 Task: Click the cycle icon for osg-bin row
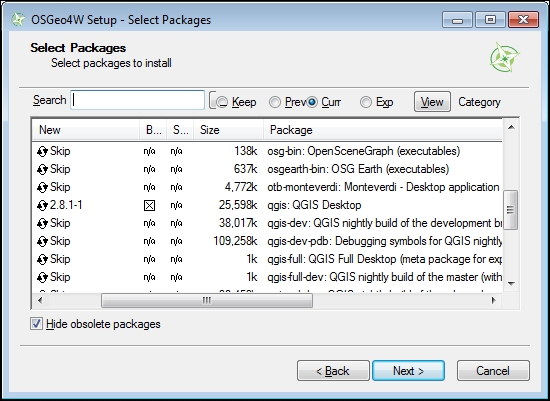click(x=42, y=151)
